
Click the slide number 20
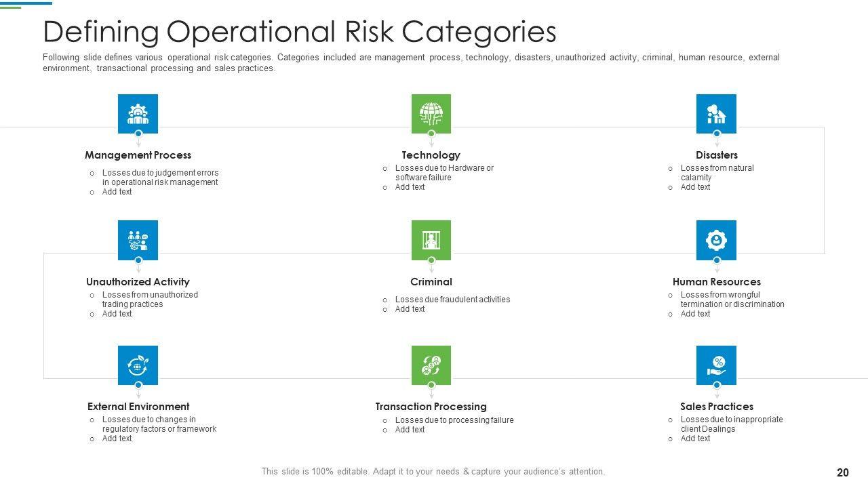point(843,472)
